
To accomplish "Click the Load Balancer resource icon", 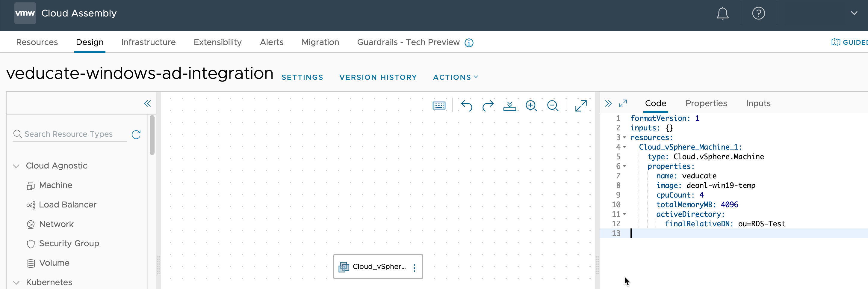I will click(31, 205).
